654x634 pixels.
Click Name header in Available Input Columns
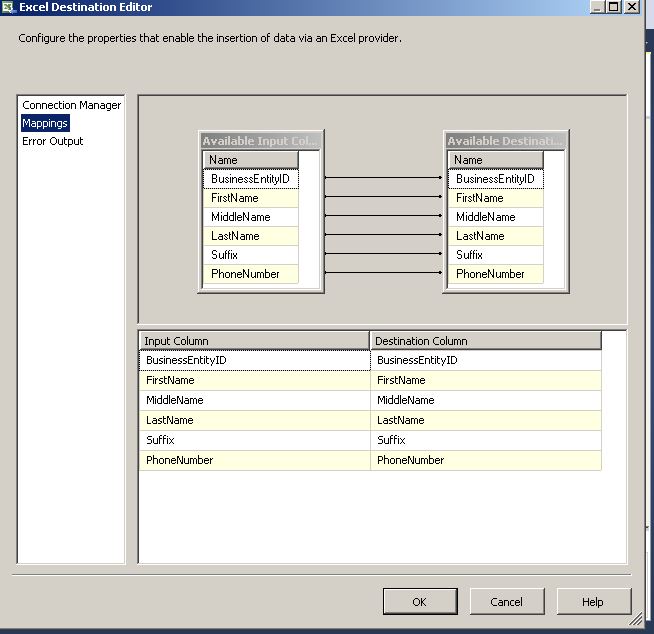coord(251,160)
